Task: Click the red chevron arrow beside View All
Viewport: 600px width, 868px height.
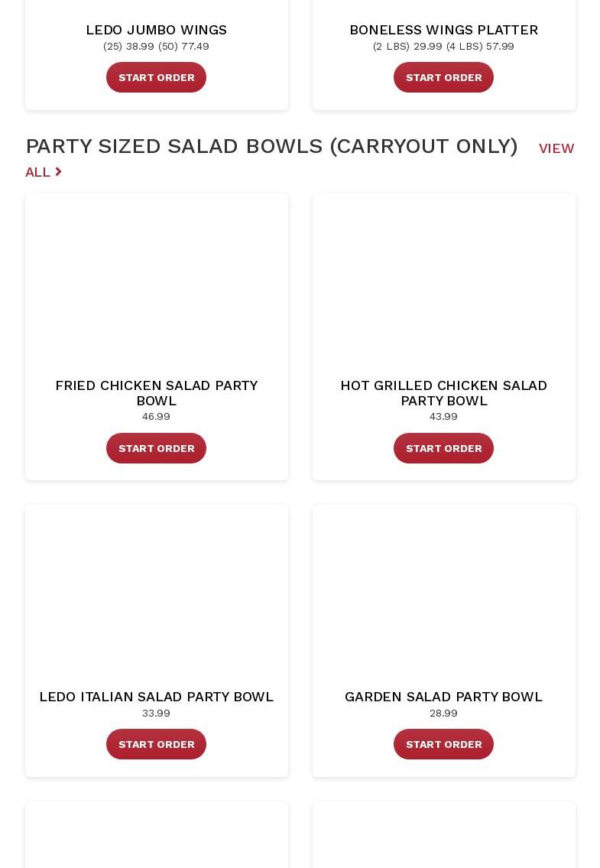Action: [x=58, y=172]
